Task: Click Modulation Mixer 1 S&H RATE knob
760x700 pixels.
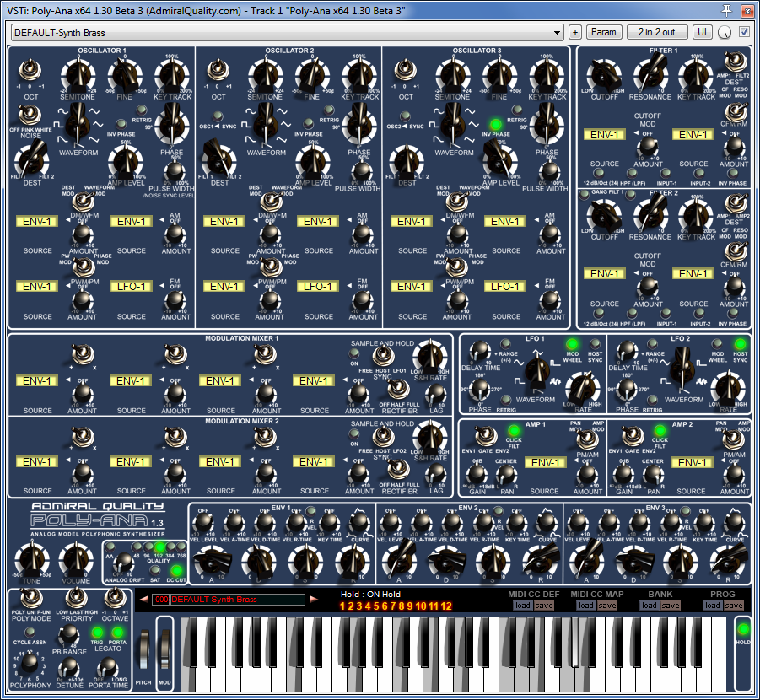Action: point(430,357)
